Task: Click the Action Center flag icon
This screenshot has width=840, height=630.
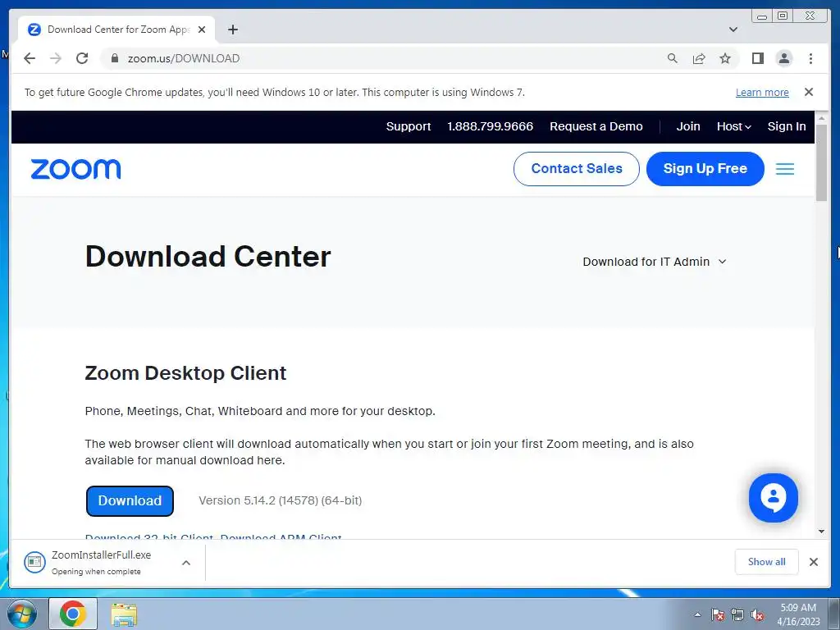Action: click(x=718, y=614)
